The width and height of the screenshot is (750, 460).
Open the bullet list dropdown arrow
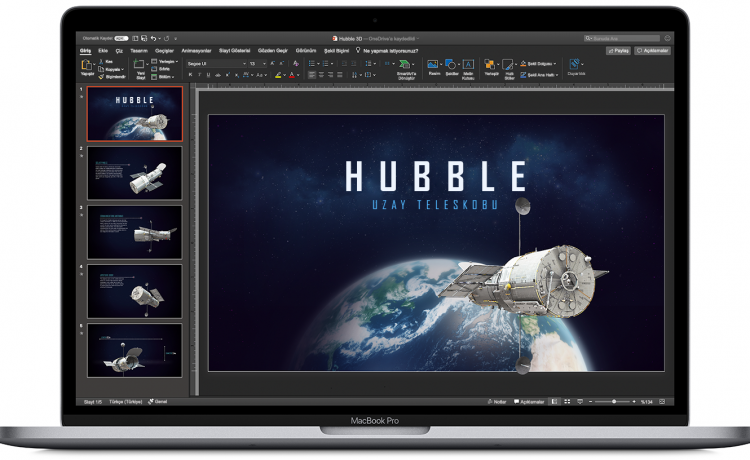318,64
